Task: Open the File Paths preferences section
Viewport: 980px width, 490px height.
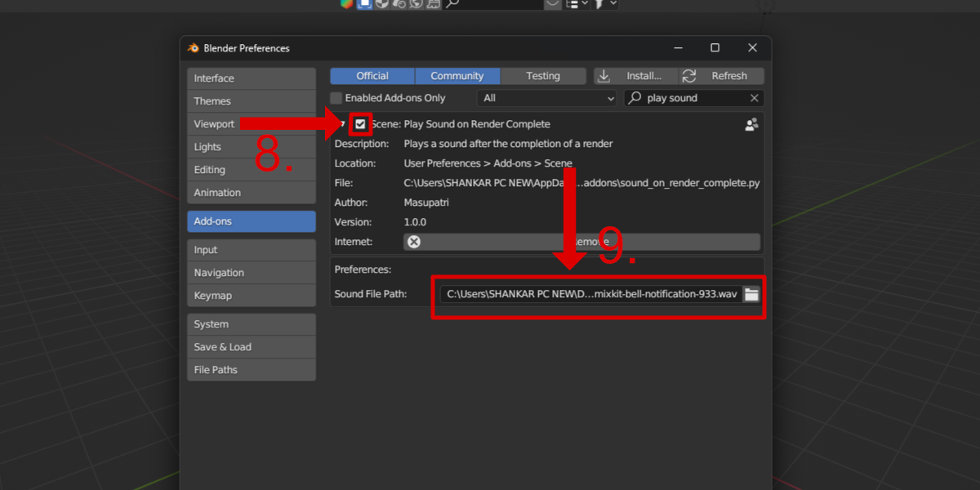Action: tap(252, 370)
